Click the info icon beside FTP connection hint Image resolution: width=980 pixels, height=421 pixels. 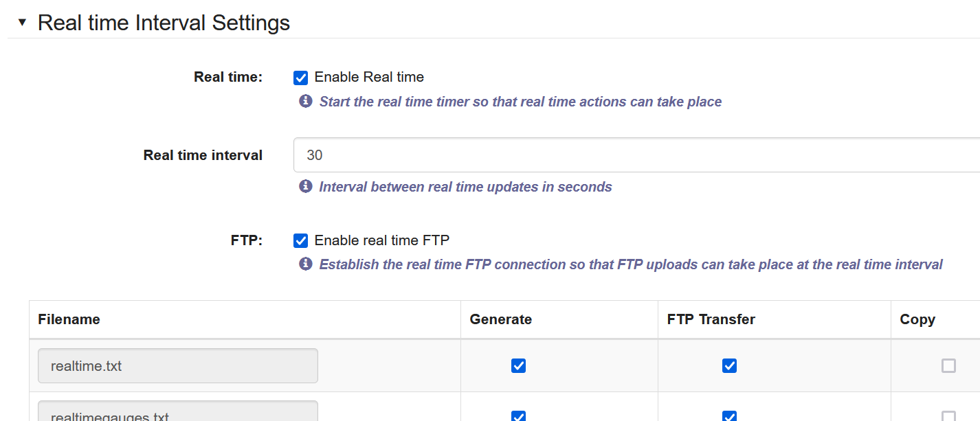[x=306, y=264]
